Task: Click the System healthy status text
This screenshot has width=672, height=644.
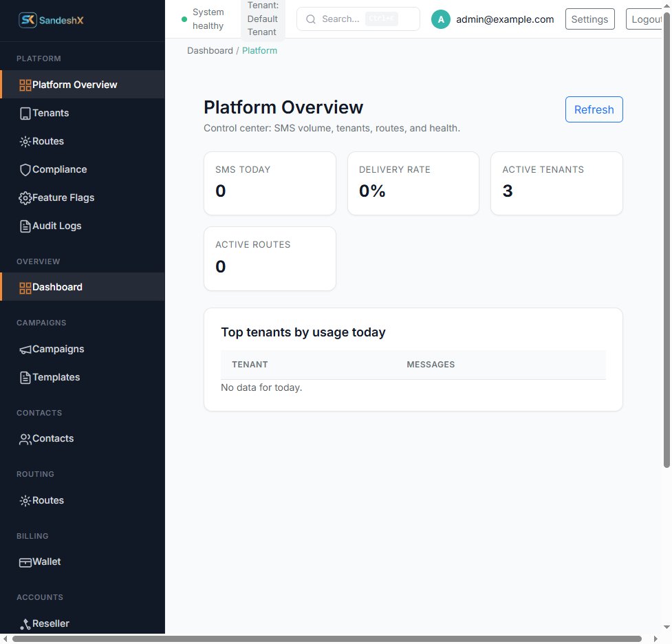Action: [x=208, y=19]
